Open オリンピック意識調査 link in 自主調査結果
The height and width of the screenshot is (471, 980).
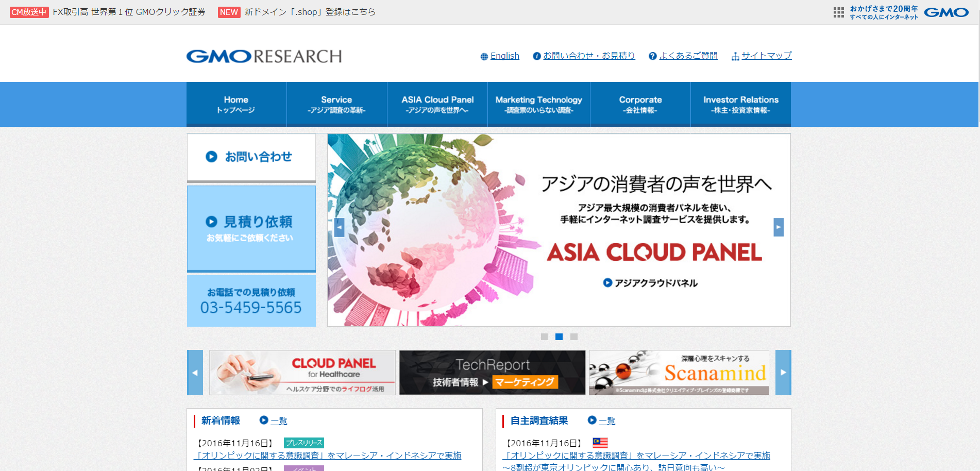click(x=636, y=456)
